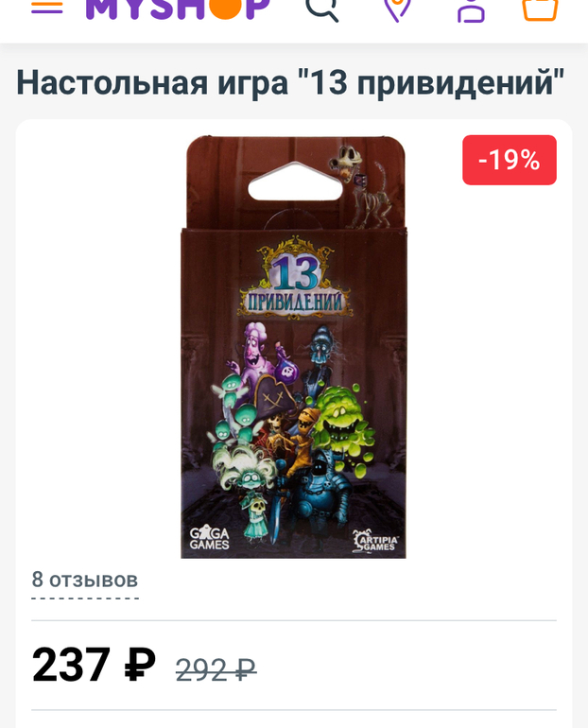Open the user account icon
This screenshot has height=728, width=588.
471,9
